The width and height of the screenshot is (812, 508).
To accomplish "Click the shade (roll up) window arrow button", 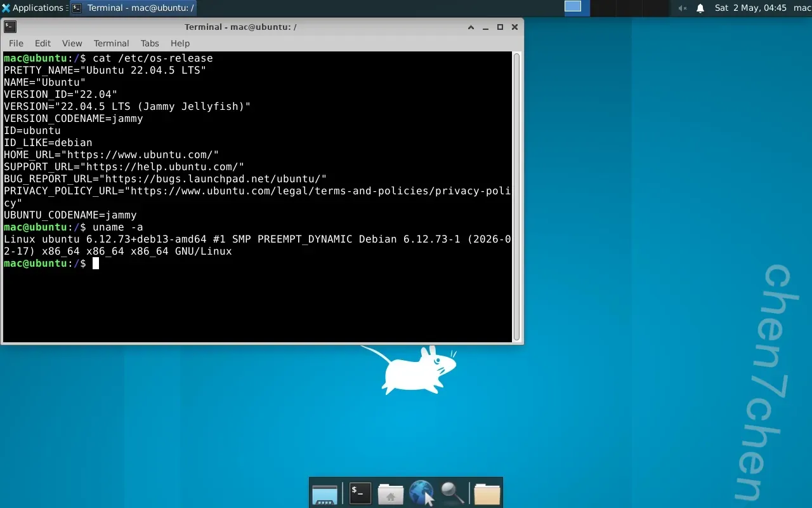I will pos(471,27).
